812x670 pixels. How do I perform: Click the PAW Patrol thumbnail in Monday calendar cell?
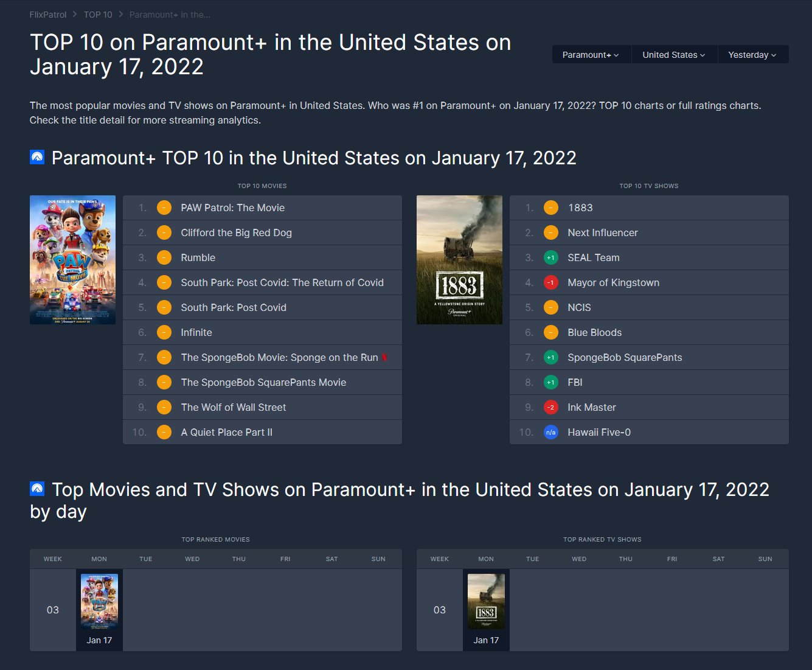99,601
